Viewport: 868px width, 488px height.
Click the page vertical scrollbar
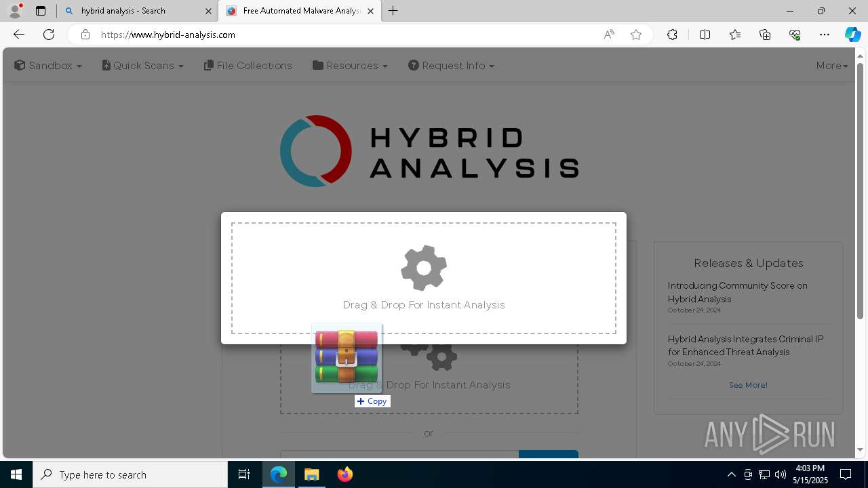[x=861, y=191]
